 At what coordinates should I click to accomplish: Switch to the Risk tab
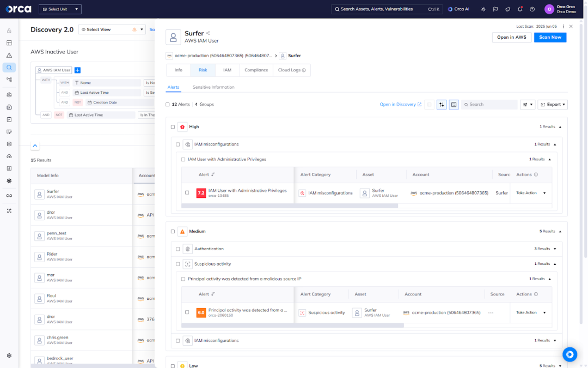(x=203, y=70)
